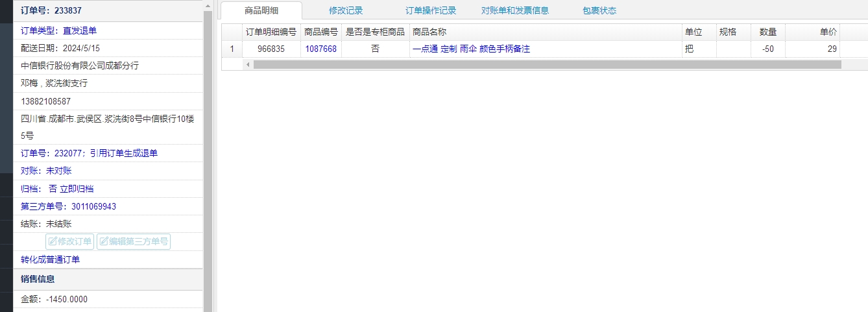The image size is (868, 312).
Task: Switch to the 商品明细 tab
Action: [x=261, y=10]
